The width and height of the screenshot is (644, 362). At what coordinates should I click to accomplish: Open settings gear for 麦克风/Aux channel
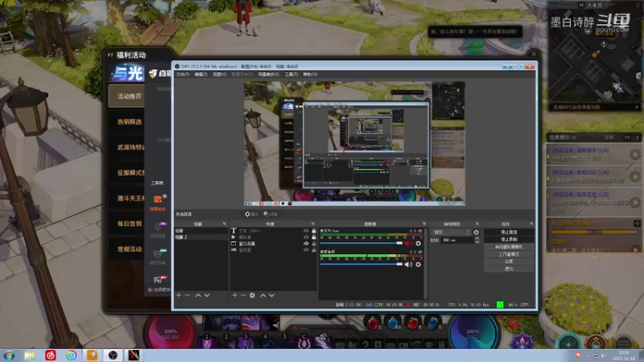[x=418, y=244]
